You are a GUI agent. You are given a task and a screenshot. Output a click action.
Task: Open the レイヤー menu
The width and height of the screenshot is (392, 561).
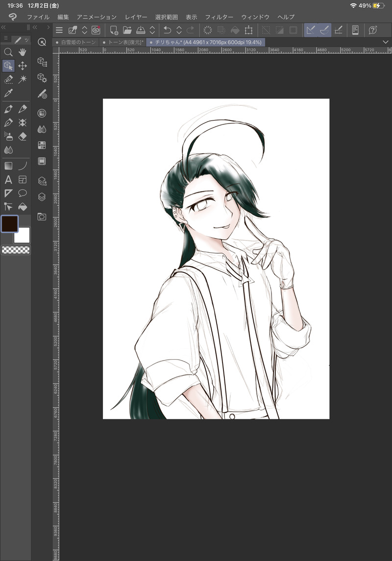coord(136,17)
